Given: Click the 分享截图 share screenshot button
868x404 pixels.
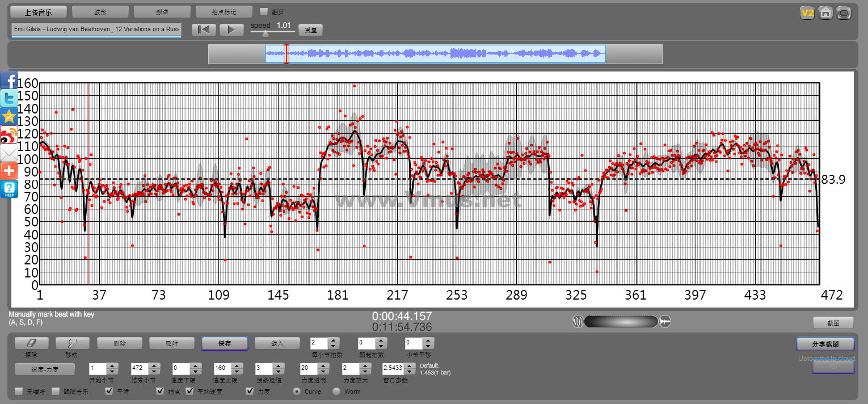Looking at the screenshot, I should tap(825, 344).
